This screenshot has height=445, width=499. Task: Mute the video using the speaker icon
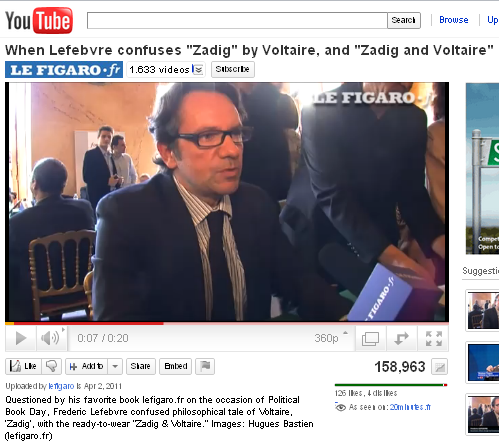[x=51, y=338]
